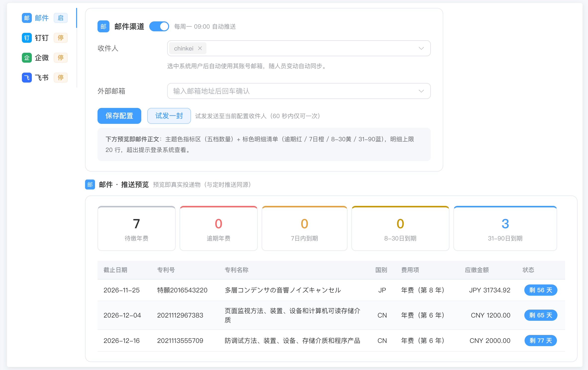The image size is (588, 370).
Task: Select the 31–90日到期 summary card
Action: (505, 228)
